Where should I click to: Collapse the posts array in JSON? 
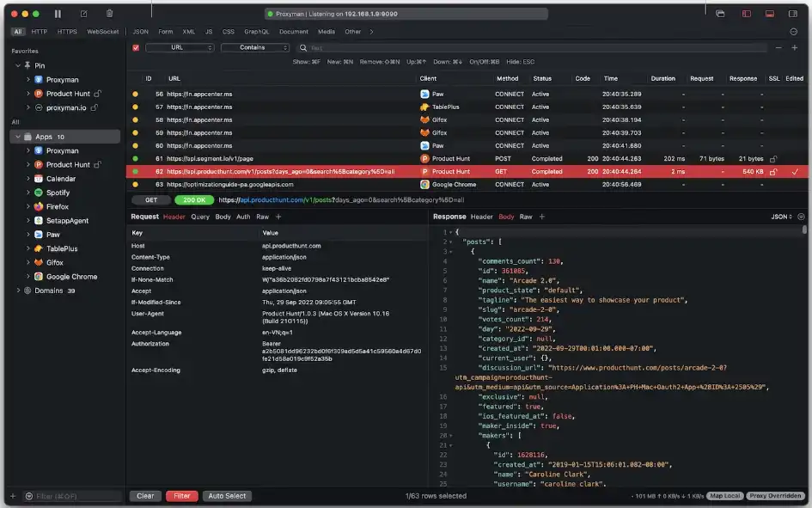tap(450, 242)
